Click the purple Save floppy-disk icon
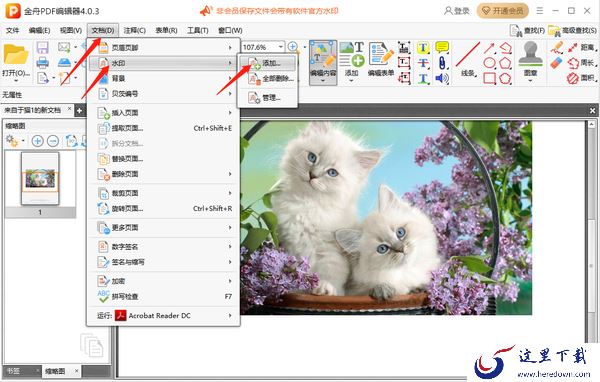 [42, 47]
